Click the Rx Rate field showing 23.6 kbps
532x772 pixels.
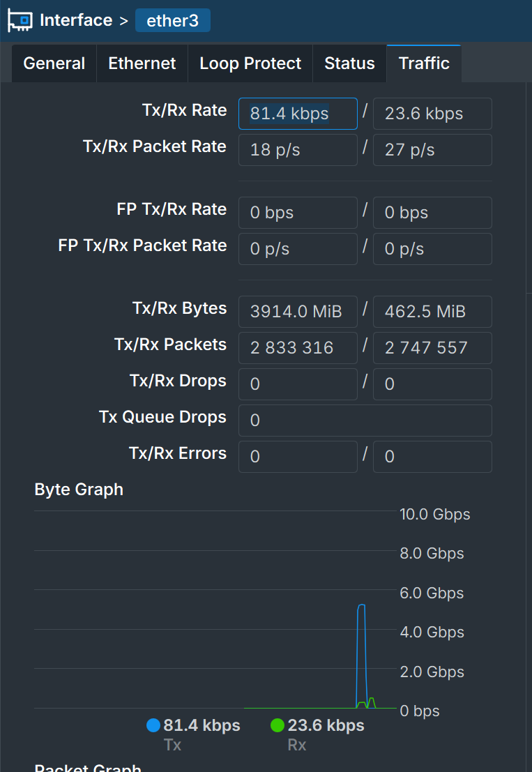point(432,114)
